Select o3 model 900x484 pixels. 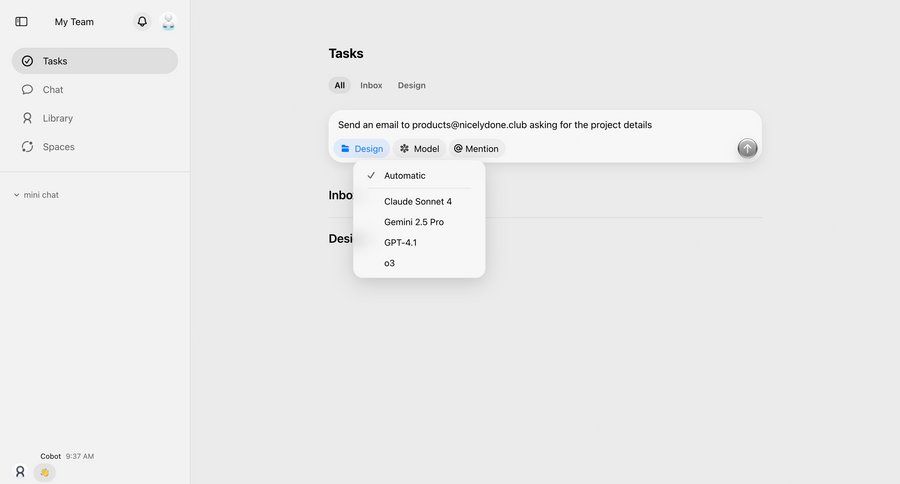419,264
